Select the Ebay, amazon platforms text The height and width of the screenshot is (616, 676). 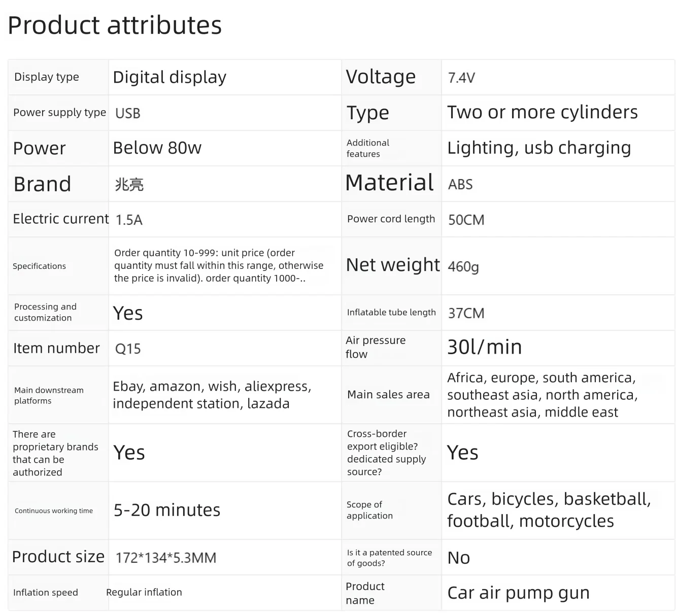212,395
